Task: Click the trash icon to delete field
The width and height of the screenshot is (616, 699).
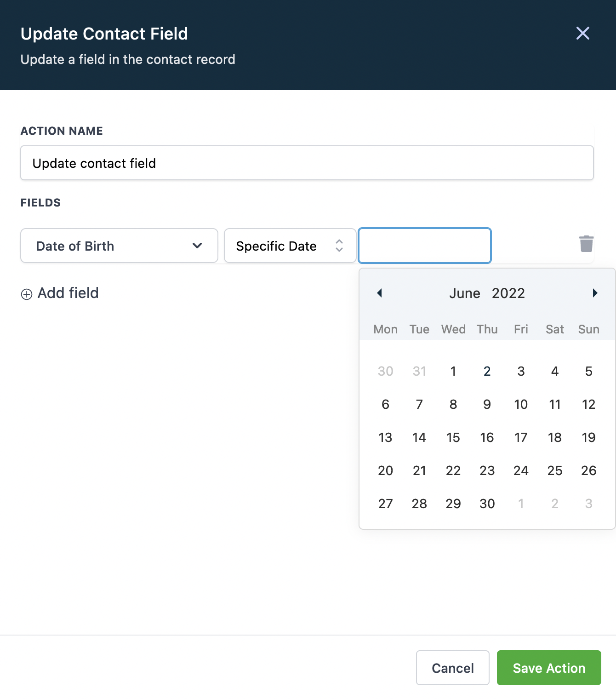Action: tap(586, 244)
